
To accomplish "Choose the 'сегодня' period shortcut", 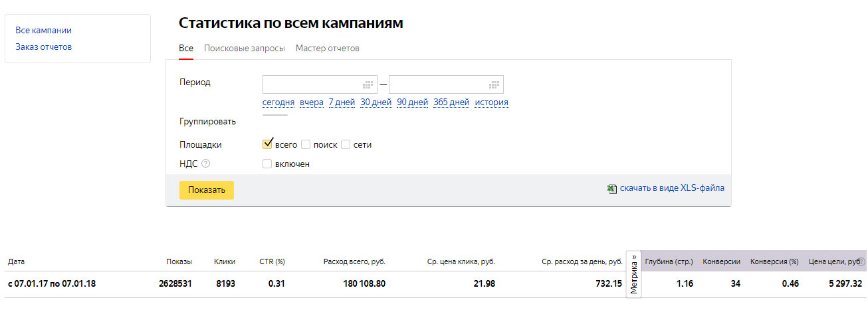I will pyautogui.click(x=278, y=102).
